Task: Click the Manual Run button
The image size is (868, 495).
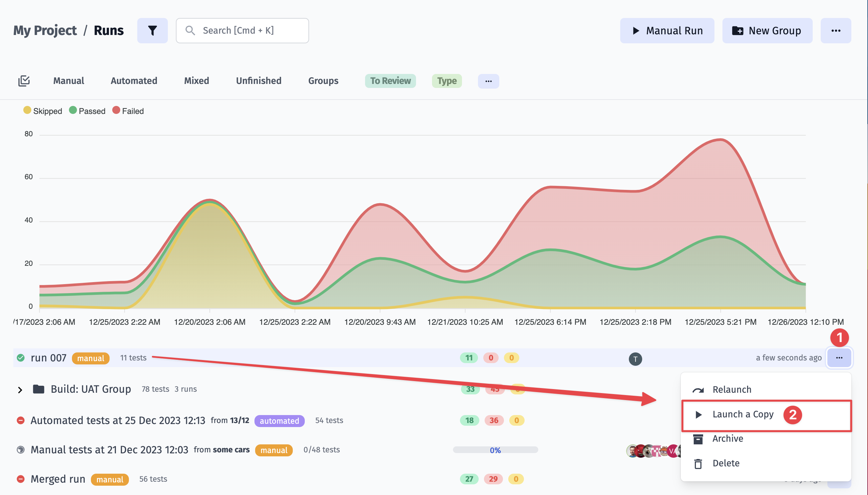Action: pyautogui.click(x=667, y=31)
